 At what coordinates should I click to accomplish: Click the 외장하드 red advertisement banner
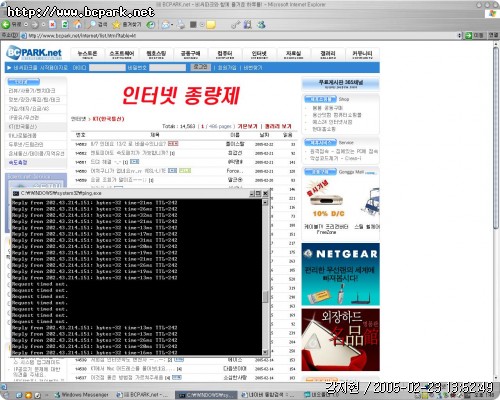[x=340, y=340]
